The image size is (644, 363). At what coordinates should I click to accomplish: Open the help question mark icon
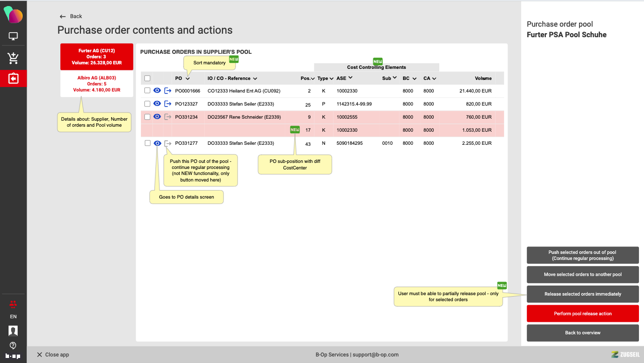click(13, 345)
